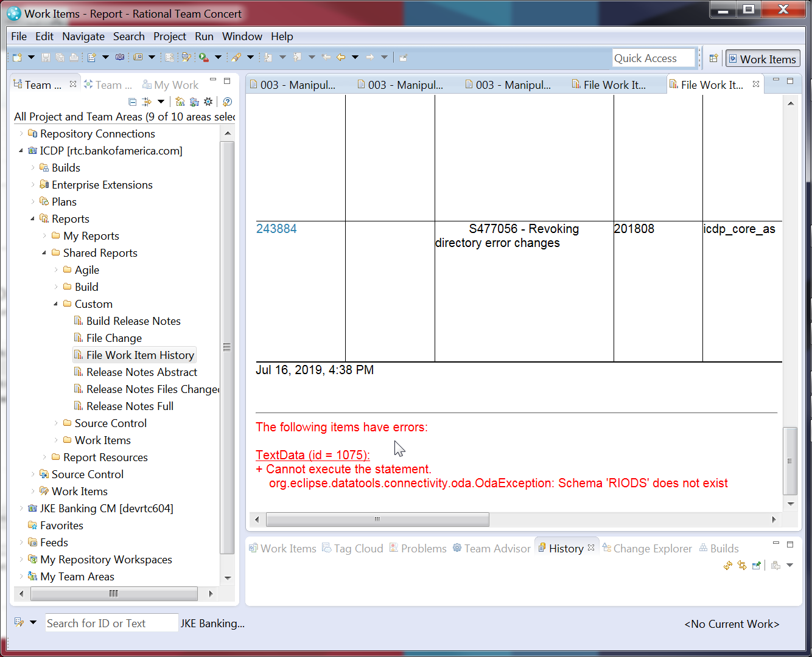Click the yellow Back navigation arrow
Viewport: 812px width, 657px height.
(341, 57)
